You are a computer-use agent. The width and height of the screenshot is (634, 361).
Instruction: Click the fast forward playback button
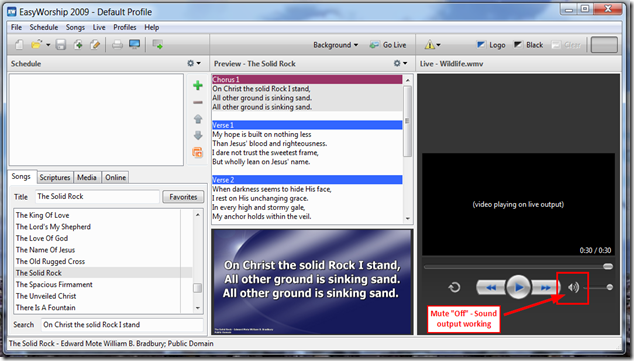(x=545, y=287)
